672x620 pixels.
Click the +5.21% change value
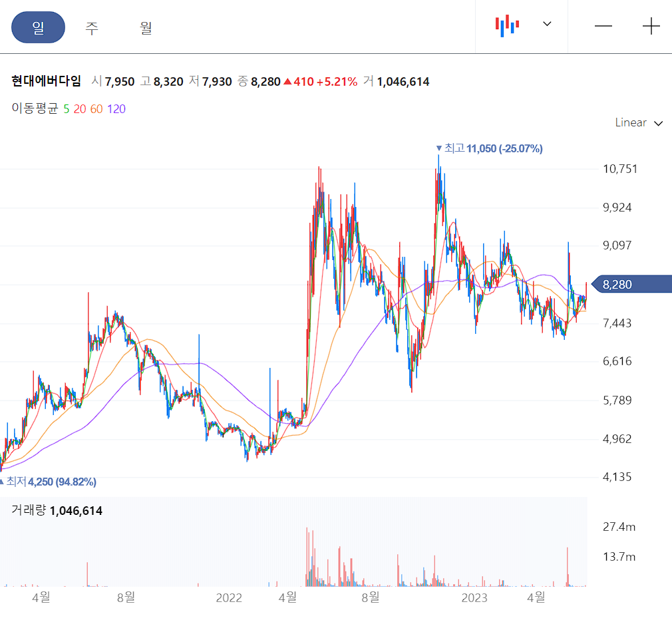click(x=337, y=81)
